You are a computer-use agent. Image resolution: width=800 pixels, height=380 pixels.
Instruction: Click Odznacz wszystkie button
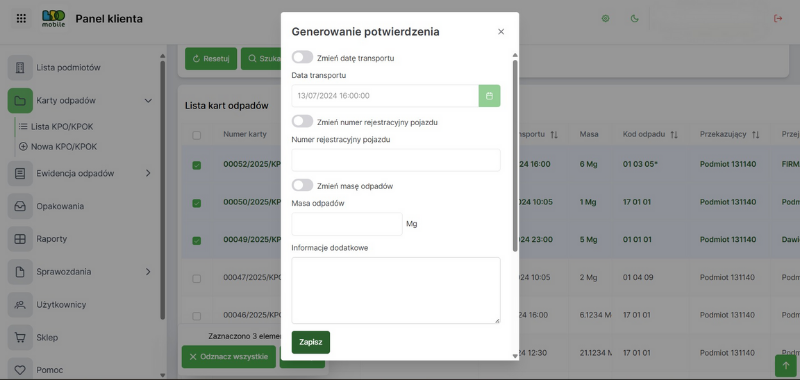pos(229,357)
